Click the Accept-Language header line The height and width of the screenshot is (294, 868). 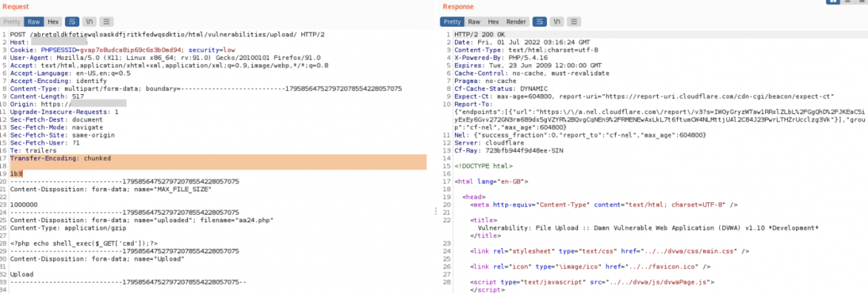[70, 73]
